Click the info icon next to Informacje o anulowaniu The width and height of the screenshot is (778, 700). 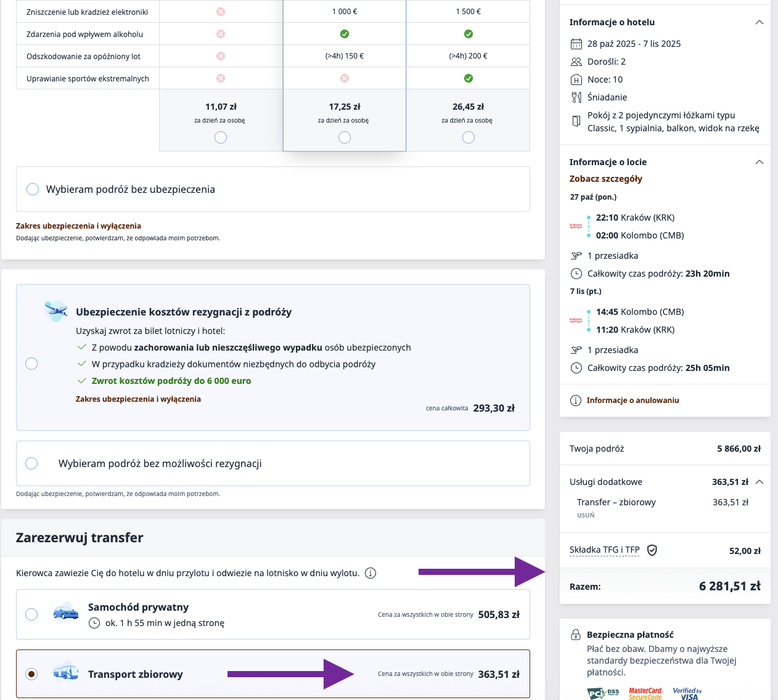(576, 401)
